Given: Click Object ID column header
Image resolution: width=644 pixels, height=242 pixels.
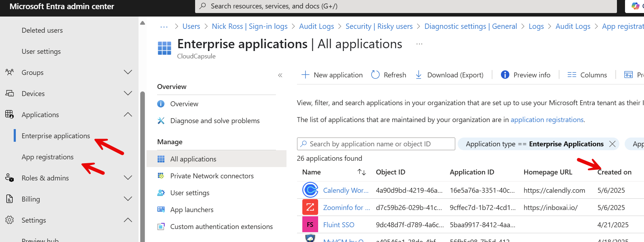Looking at the screenshot, I should pos(391,172).
